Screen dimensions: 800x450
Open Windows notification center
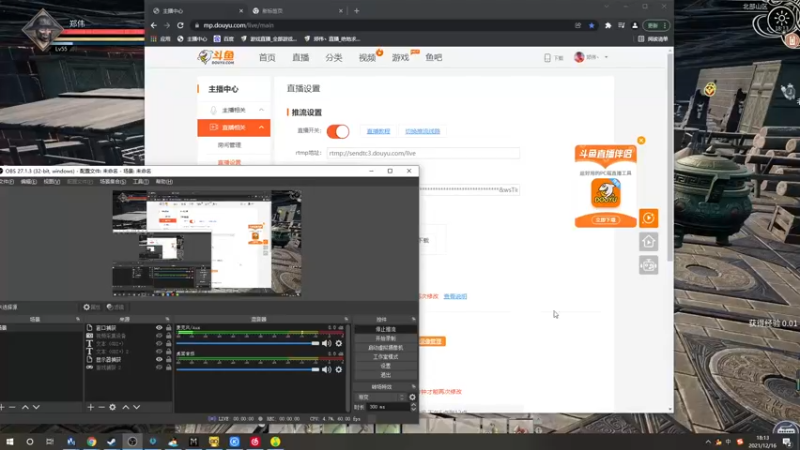pyautogui.click(x=787, y=441)
